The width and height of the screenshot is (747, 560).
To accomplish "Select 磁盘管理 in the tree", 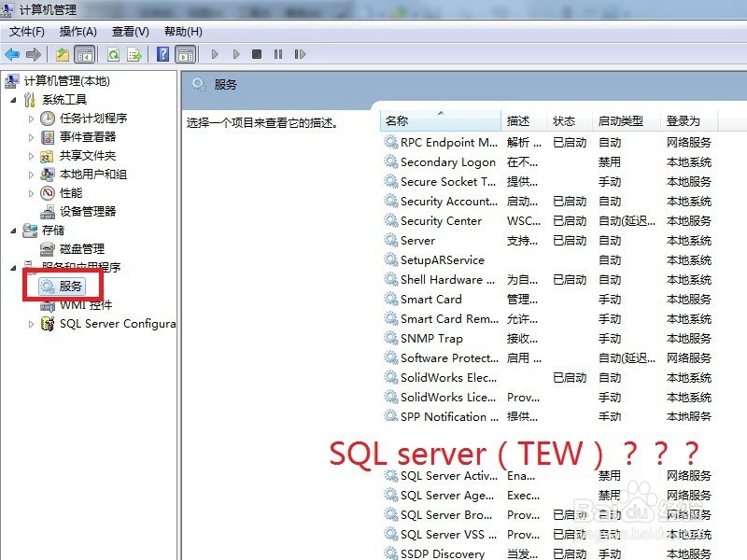I will pyautogui.click(x=82, y=249).
